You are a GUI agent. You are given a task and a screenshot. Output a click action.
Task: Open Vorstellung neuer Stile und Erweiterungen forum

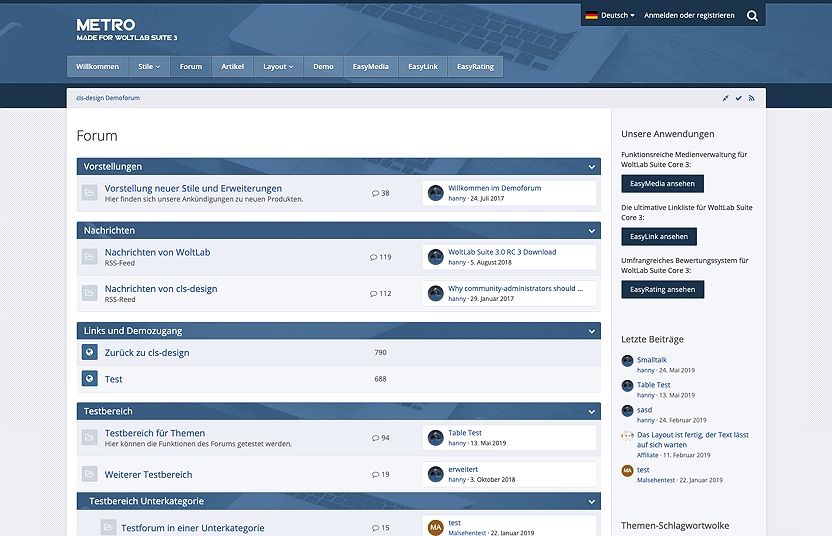(193, 188)
